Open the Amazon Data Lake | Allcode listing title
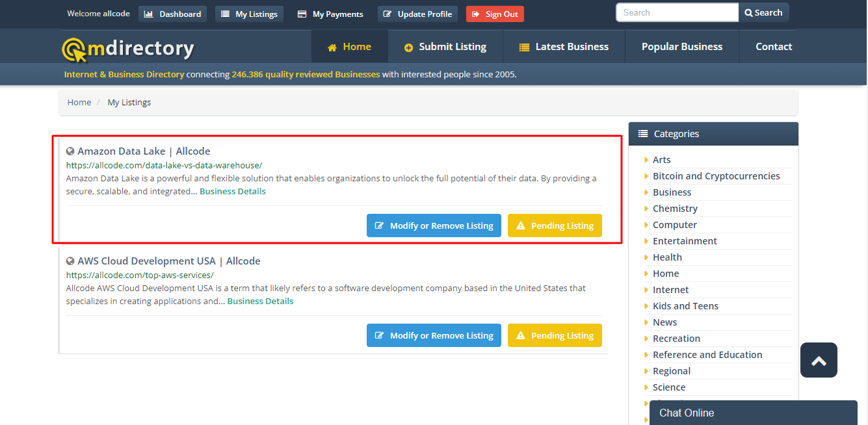Screen dimensions: 868x425 click(x=144, y=151)
